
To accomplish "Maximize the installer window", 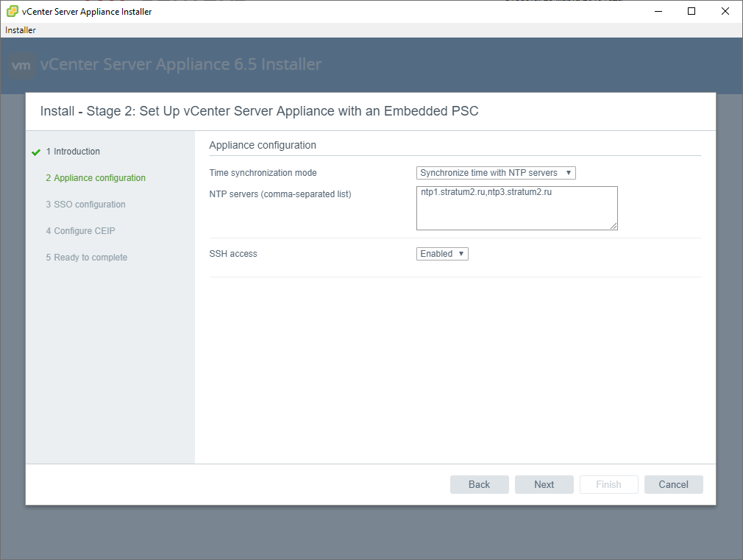I will click(692, 11).
